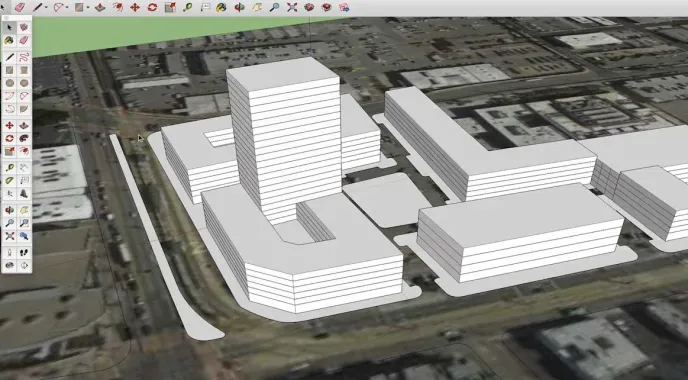Viewport: 688px width, 380px height.
Task: Select the Axes tool
Action: tap(10, 194)
